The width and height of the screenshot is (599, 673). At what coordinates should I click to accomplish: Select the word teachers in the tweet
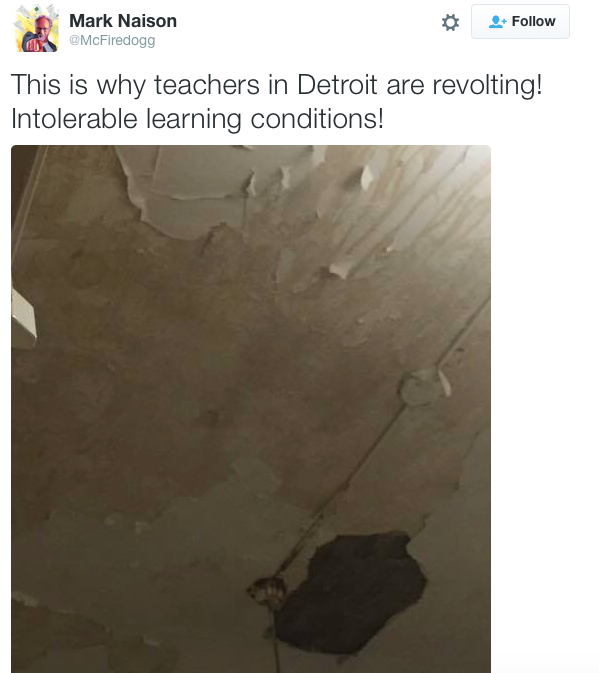pyautogui.click(x=207, y=85)
